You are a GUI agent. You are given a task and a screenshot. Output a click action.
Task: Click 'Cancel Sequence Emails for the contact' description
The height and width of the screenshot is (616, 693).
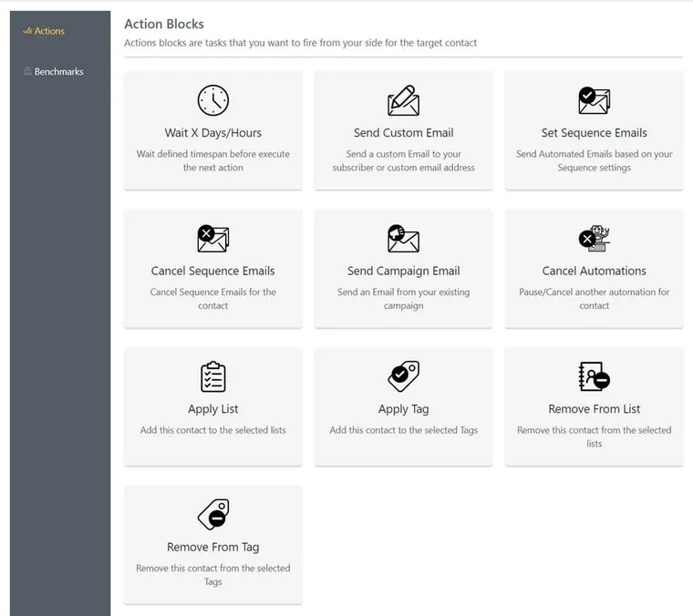[x=213, y=299]
